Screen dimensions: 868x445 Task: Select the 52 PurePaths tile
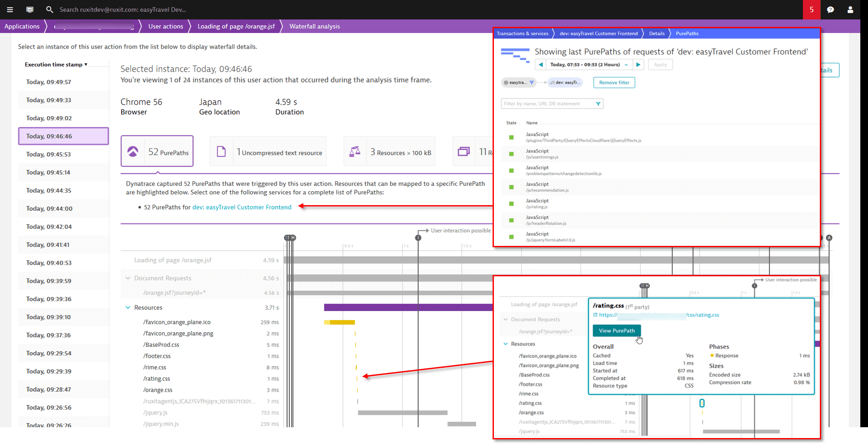coord(157,151)
